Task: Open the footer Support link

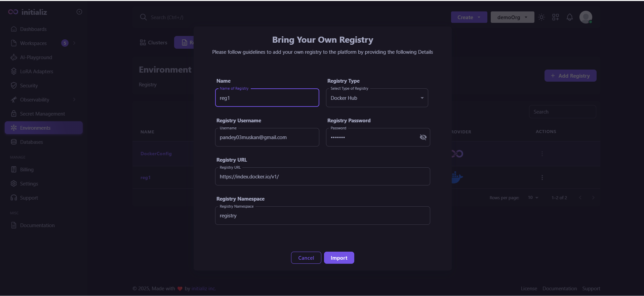Action: pos(591,289)
